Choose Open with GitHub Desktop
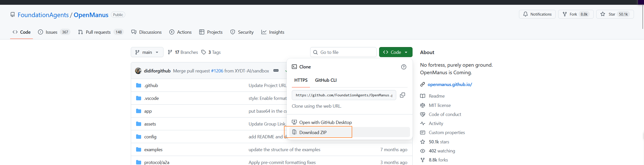The image size is (644, 165). pyautogui.click(x=350, y=122)
